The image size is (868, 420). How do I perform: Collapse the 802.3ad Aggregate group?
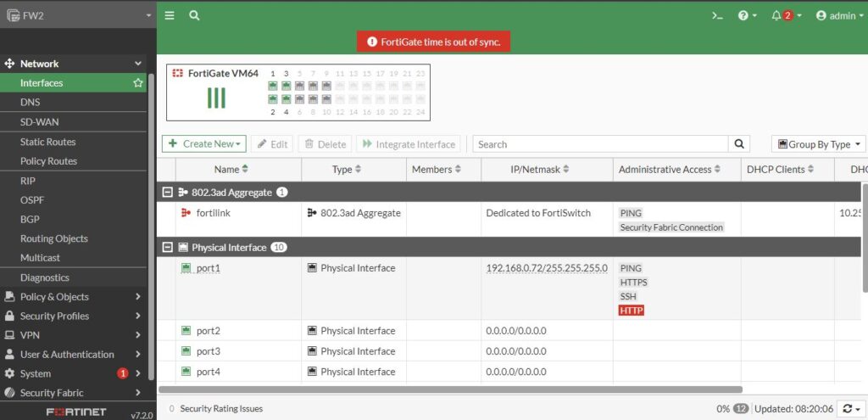click(168, 193)
